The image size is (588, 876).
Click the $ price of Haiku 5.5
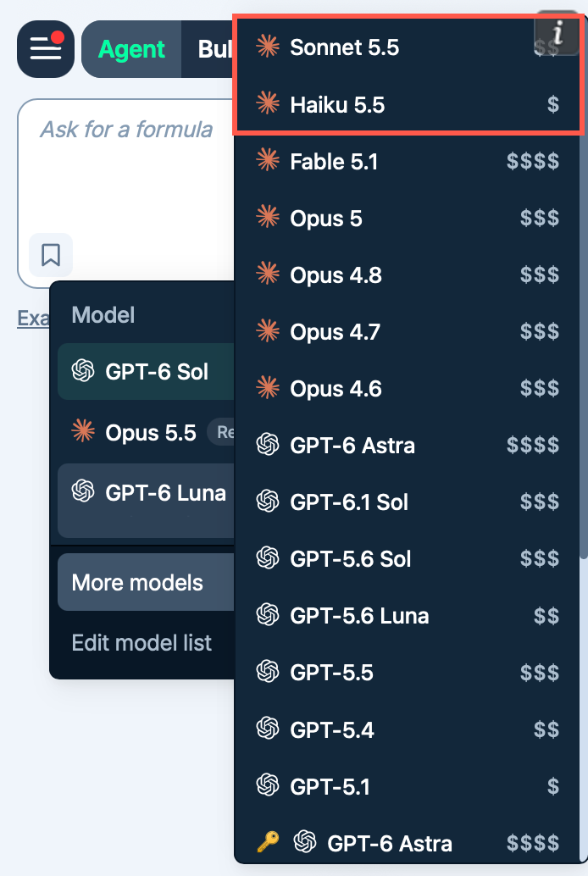click(552, 104)
